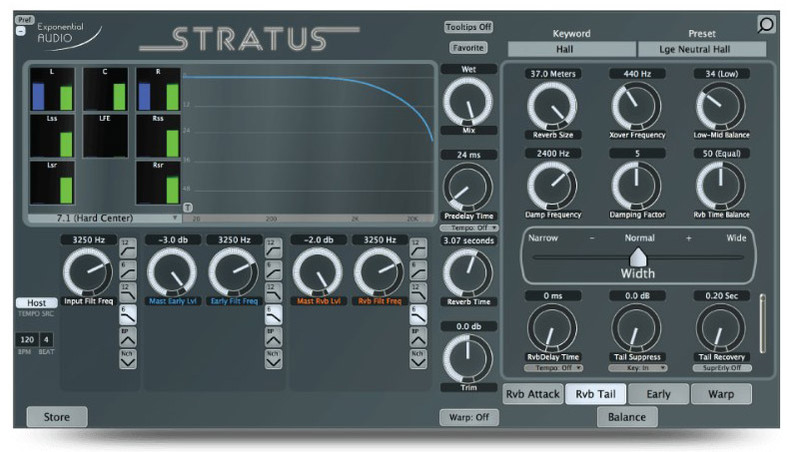Open Preset dropdown Lge Neutral Hall
800x452 pixels.
tap(702, 49)
